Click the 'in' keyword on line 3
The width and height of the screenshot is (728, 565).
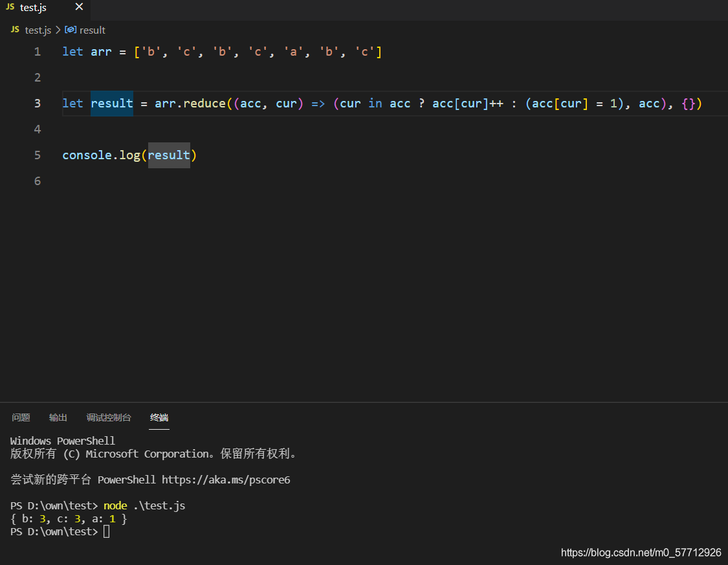(375, 103)
